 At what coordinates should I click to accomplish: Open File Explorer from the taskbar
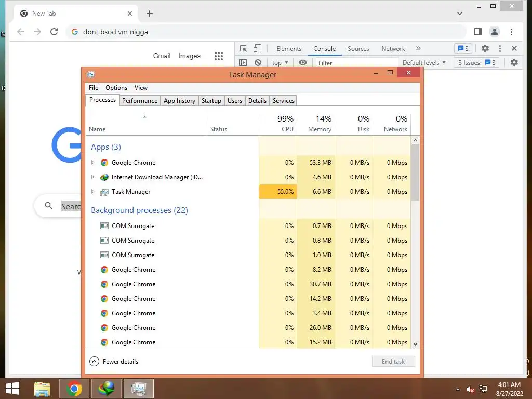42,389
